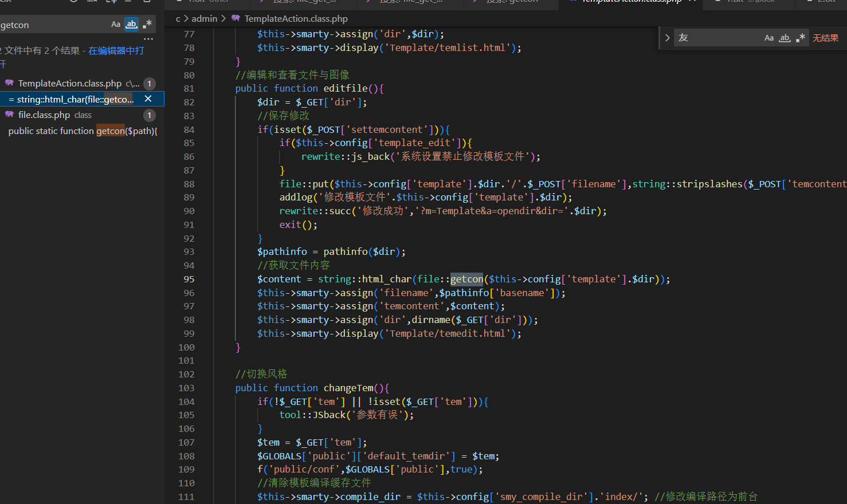Click the comment //清除模板编译缓存文件
Viewport: 847px width, 504px height.
[314, 483]
